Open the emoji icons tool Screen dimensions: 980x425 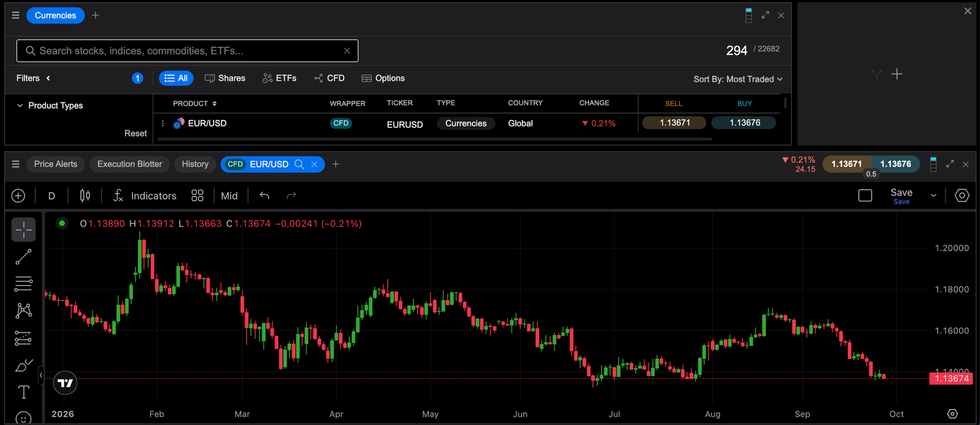[x=23, y=418]
